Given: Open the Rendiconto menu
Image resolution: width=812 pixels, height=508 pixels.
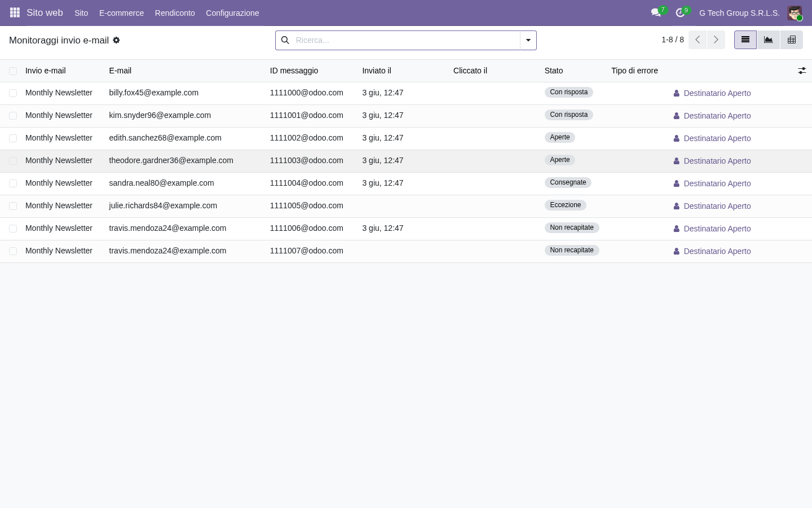Looking at the screenshot, I should coord(175,13).
